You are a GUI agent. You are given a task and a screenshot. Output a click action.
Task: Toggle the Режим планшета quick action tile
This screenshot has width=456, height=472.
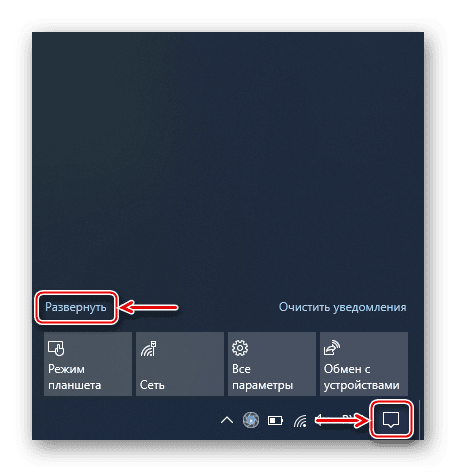(88, 364)
